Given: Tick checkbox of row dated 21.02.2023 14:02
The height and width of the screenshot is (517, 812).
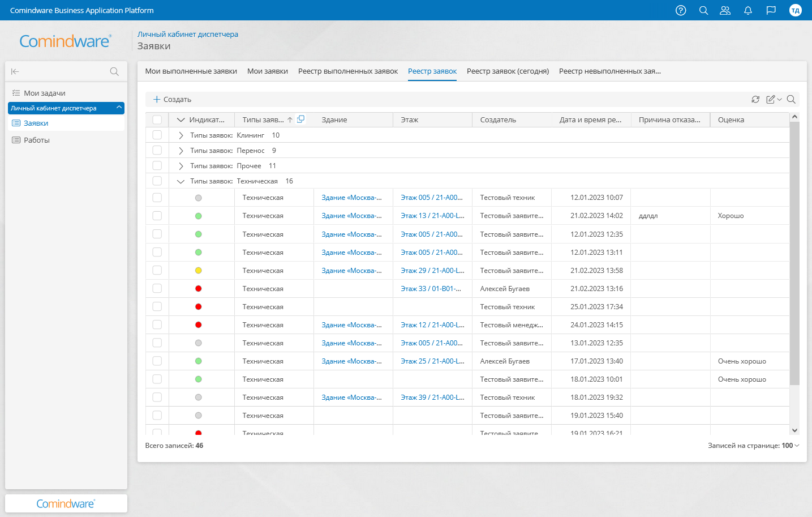Looking at the screenshot, I should pos(157,216).
